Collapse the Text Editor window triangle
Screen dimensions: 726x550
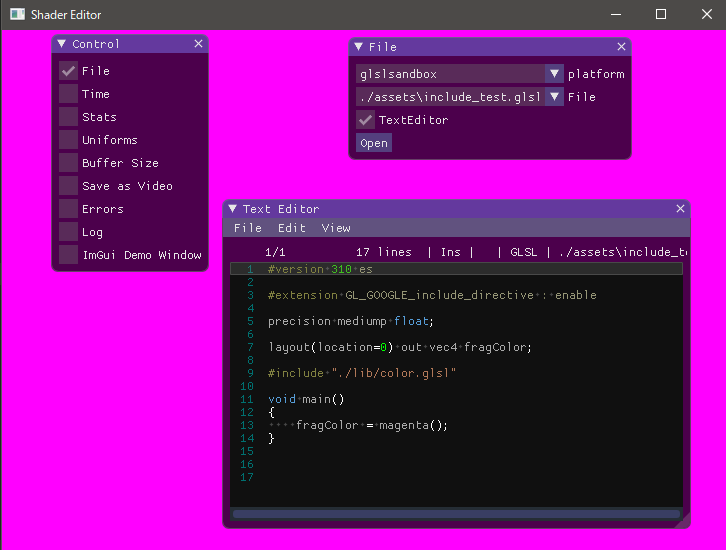pos(232,208)
